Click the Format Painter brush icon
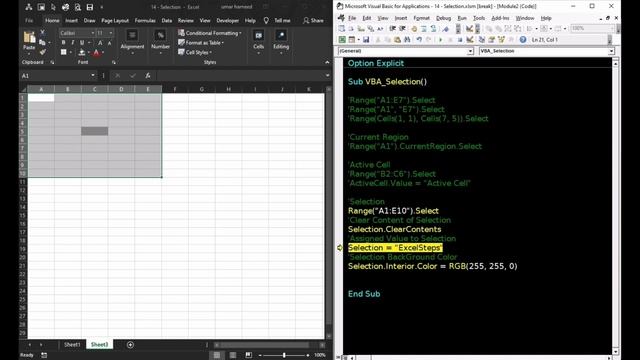Screen dimensions: 640x360 pos(42,52)
